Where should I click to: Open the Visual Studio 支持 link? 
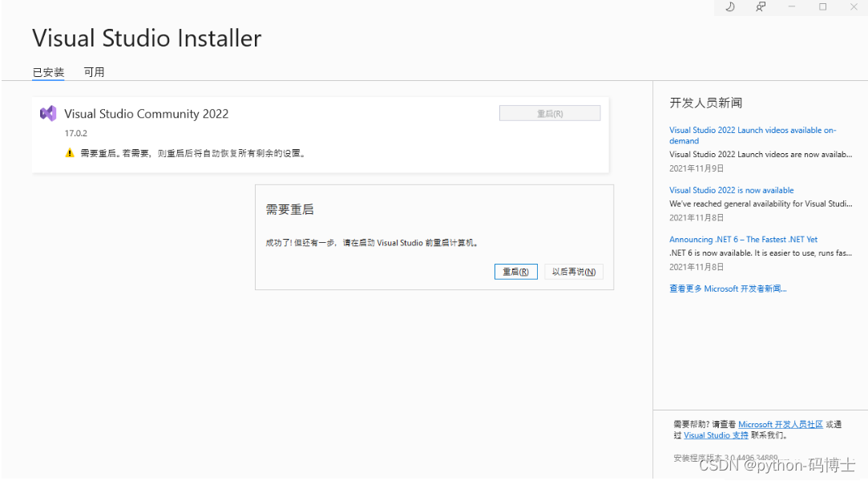[716, 435]
